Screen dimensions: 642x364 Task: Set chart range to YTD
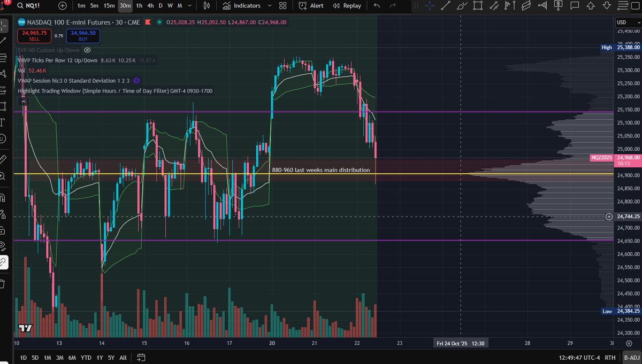click(x=86, y=358)
